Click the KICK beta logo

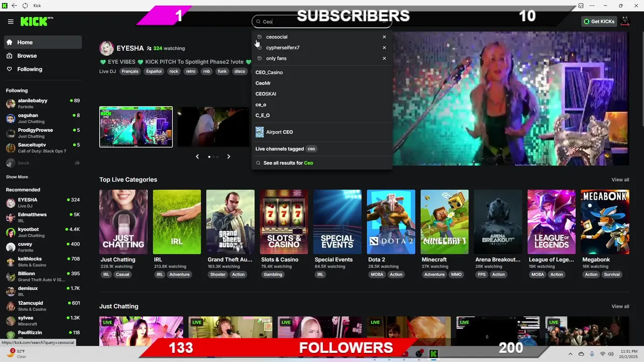click(x=37, y=21)
